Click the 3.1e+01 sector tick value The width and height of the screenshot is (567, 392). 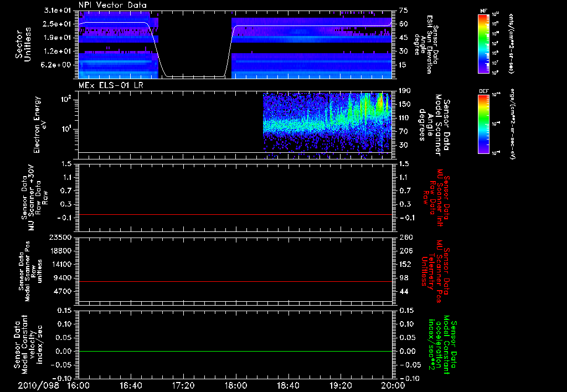coord(57,11)
